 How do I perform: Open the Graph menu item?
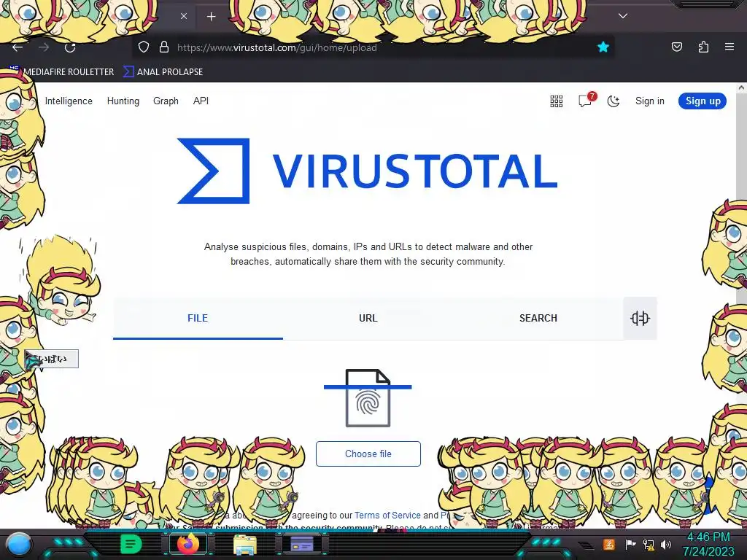coord(166,101)
